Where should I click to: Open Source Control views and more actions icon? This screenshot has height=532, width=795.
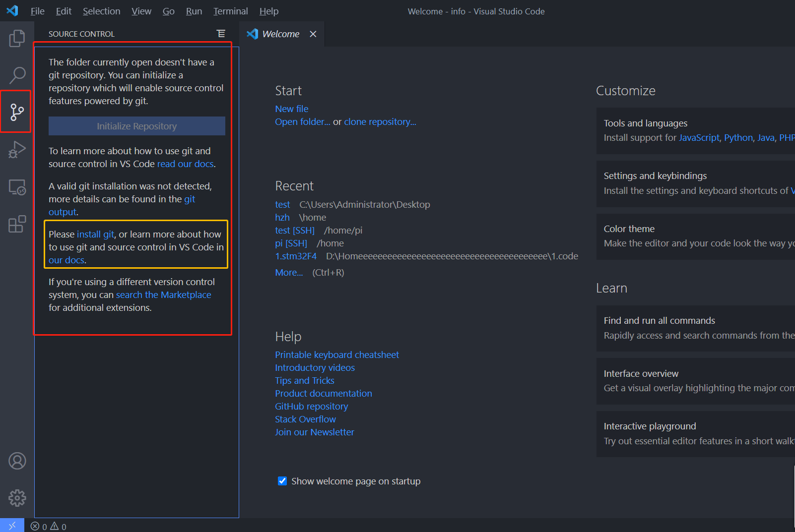tap(221, 34)
